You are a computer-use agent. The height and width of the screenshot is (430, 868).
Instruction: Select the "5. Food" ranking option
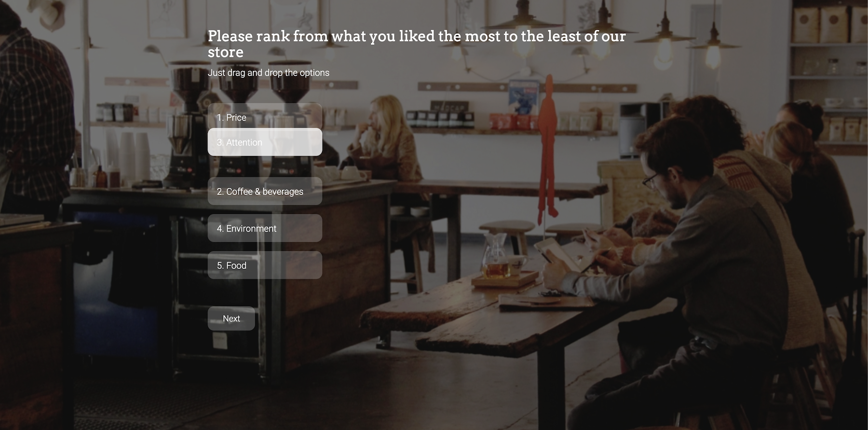click(265, 265)
